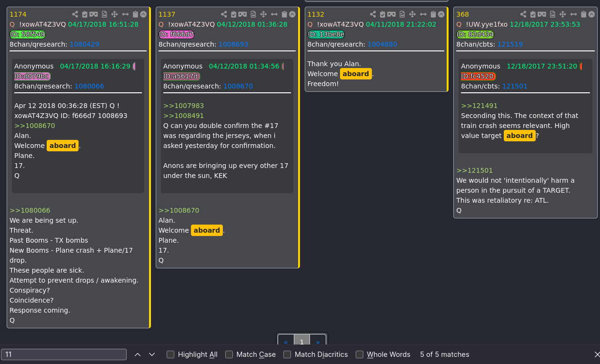
Task: Click the share icon on post 1174
Action: (75, 14)
